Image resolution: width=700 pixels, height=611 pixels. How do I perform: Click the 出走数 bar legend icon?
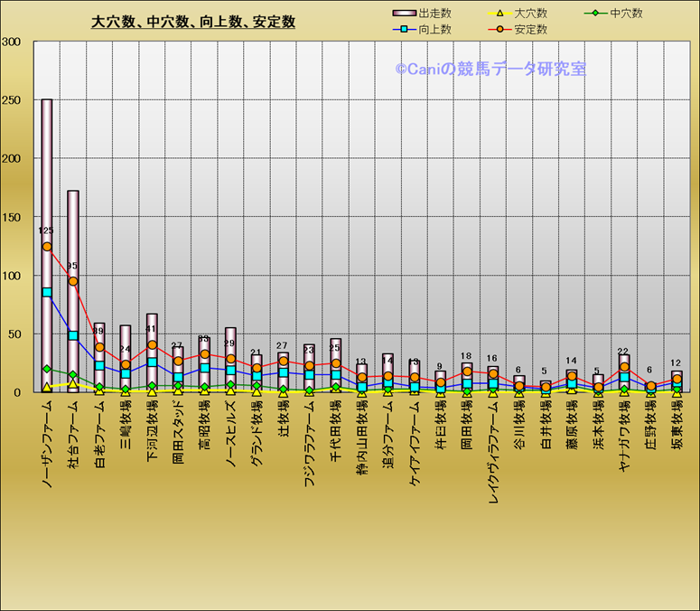[404, 14]
